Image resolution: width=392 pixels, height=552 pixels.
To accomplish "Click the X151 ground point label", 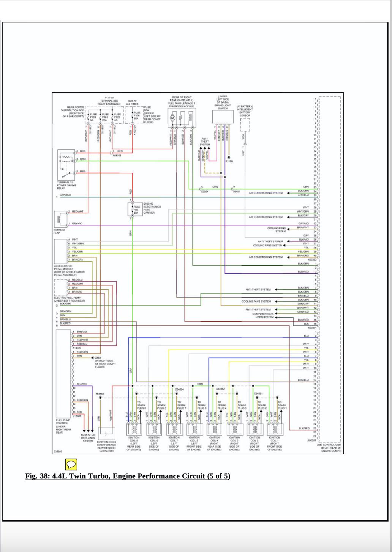I will click(98, 358).
